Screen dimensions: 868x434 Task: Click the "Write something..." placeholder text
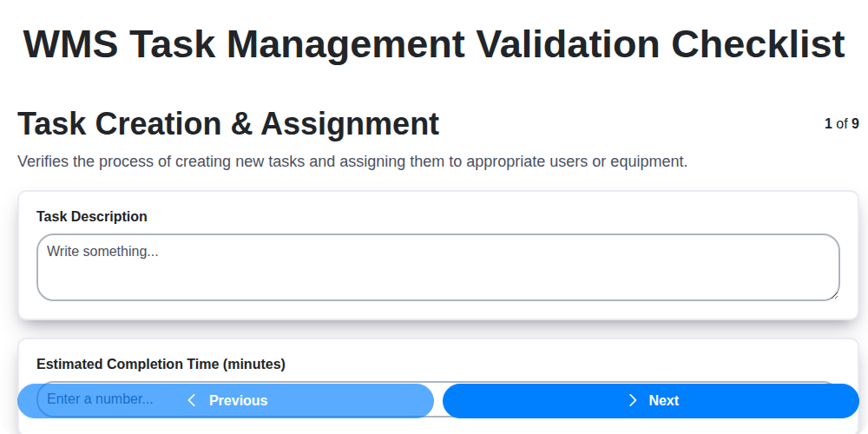pos(102,251)
